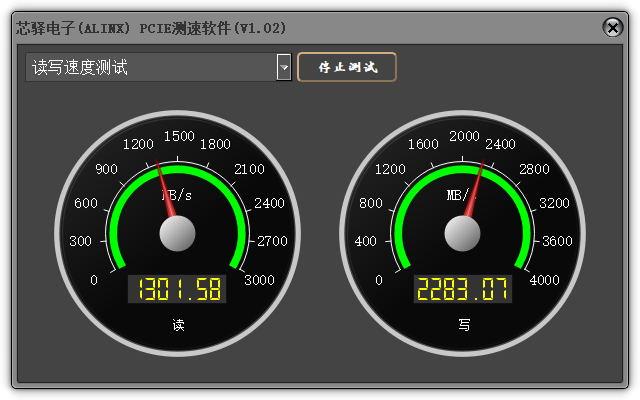The image size is (640, 400).
Task: Click the 2700 label on the read gauge
Action: pyautogui.click(x=272, y=241)
